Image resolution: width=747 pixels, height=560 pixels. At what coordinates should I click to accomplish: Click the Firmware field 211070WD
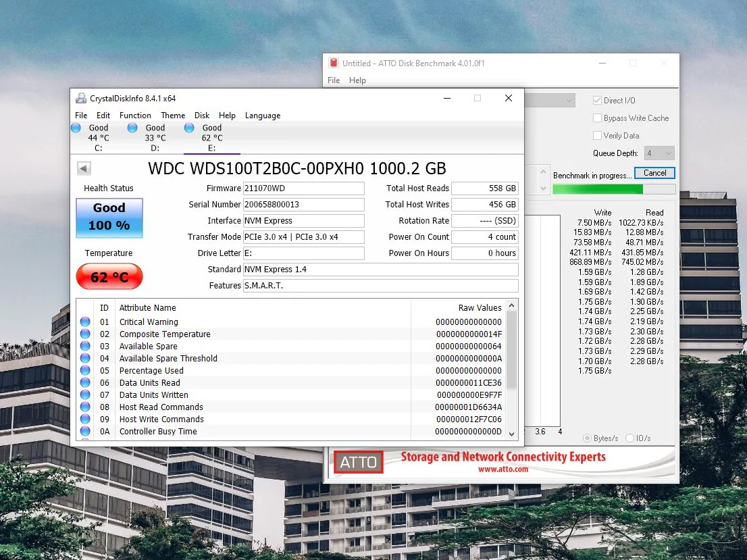[x=303, y=188]
